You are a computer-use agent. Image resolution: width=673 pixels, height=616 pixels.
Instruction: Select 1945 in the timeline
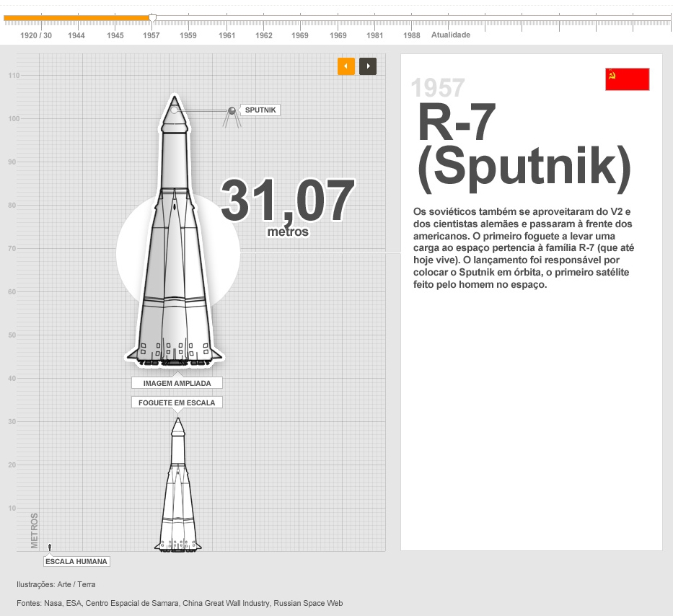tap(115, 35)
